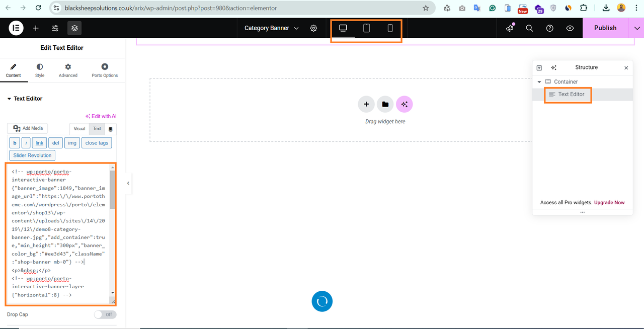
Task: Click inside the HTML text editor area
Action: point(58,234)
